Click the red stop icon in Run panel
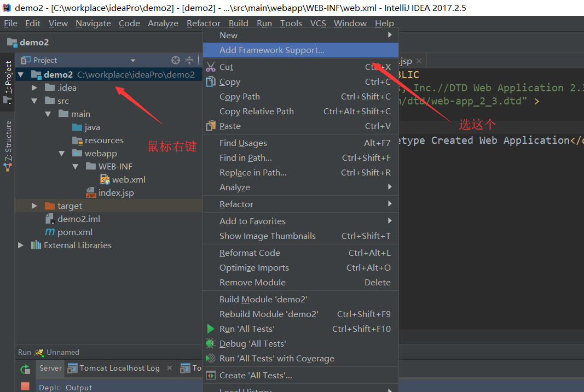 point(25,386)
